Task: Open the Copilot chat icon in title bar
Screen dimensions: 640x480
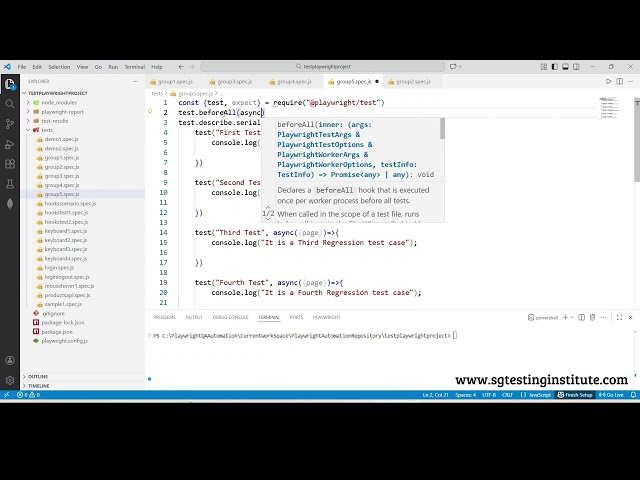Action: click(x=453, y=67)
